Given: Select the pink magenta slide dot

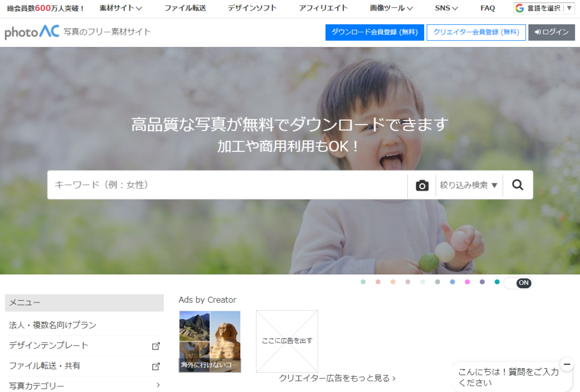Looking at the screenshot, I should pyautogui.click(x=467, y=282).
